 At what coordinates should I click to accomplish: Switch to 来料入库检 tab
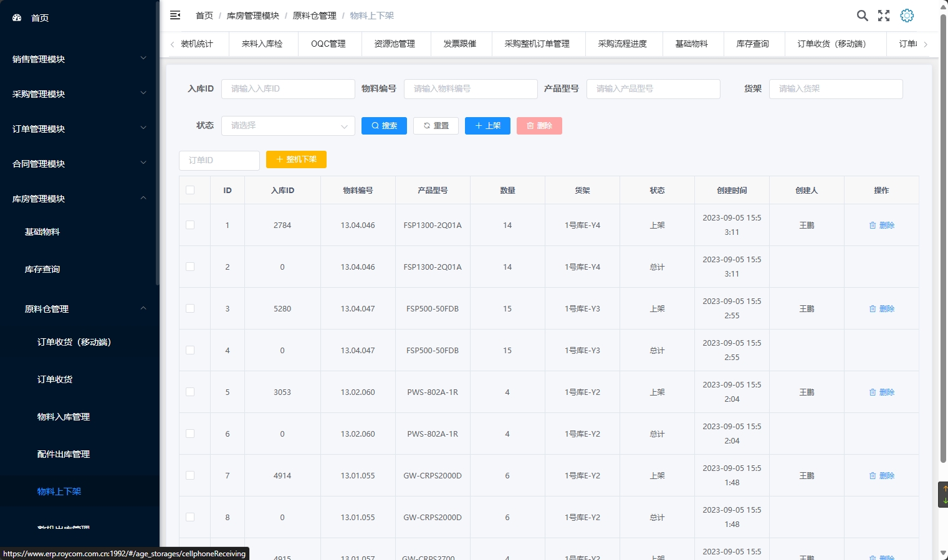[262, 44]
